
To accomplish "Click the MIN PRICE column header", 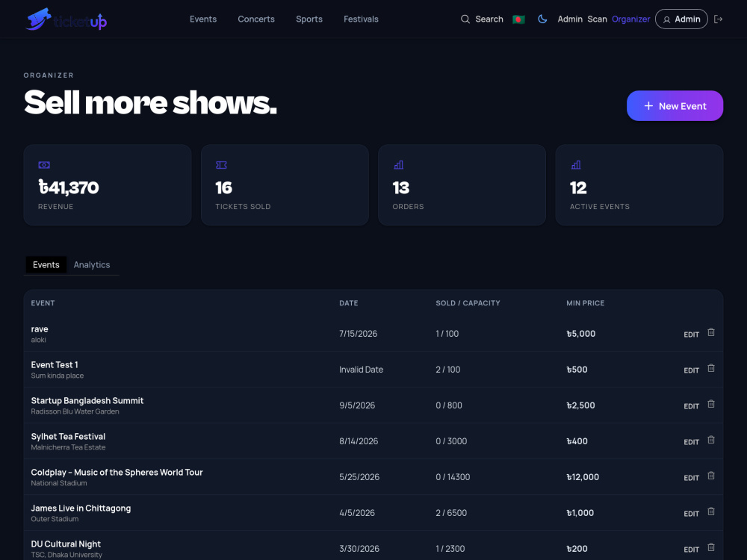I will tap(585, 303).
